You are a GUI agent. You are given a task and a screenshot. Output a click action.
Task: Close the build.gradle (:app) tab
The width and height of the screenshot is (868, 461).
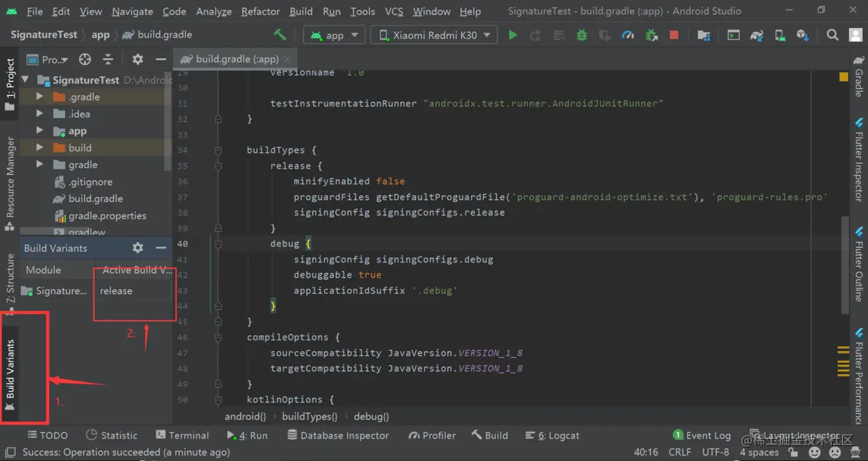[x=287, y=59]
